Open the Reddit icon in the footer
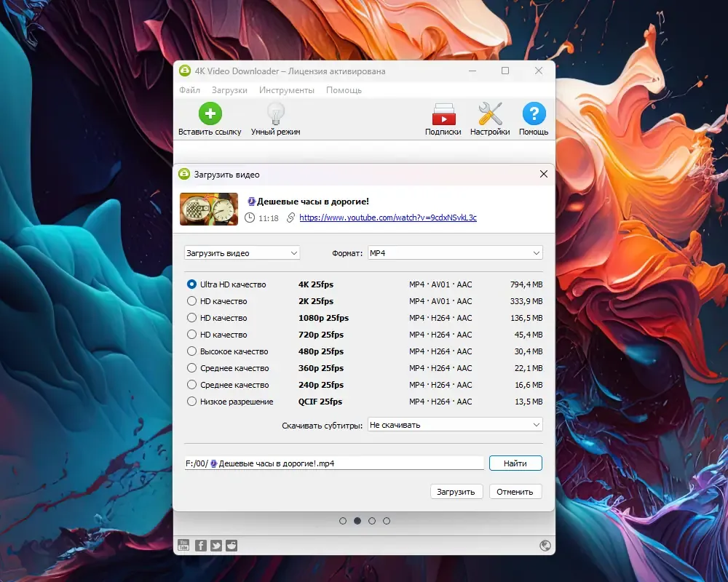This screenshot has height=582, width=728. click(x=232, y=546)
